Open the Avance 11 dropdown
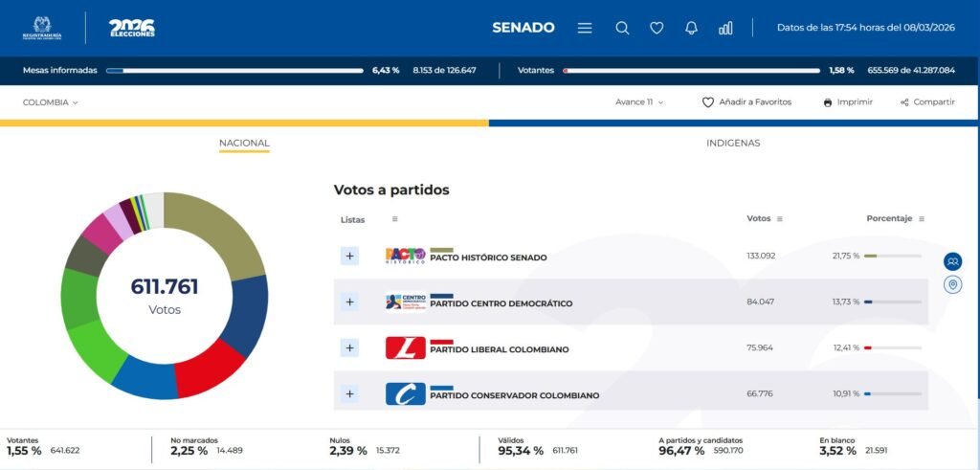Screen dimensions: 980x470 (638, 102)
